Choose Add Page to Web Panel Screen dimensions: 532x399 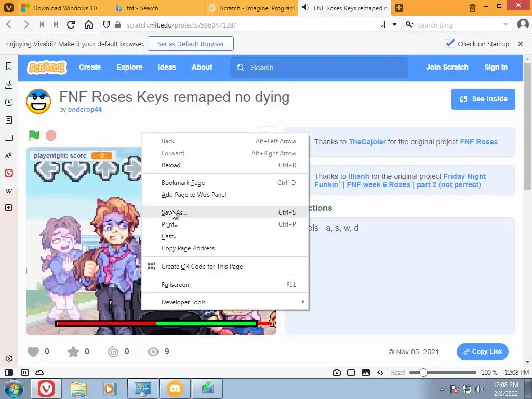pos(224,195)
